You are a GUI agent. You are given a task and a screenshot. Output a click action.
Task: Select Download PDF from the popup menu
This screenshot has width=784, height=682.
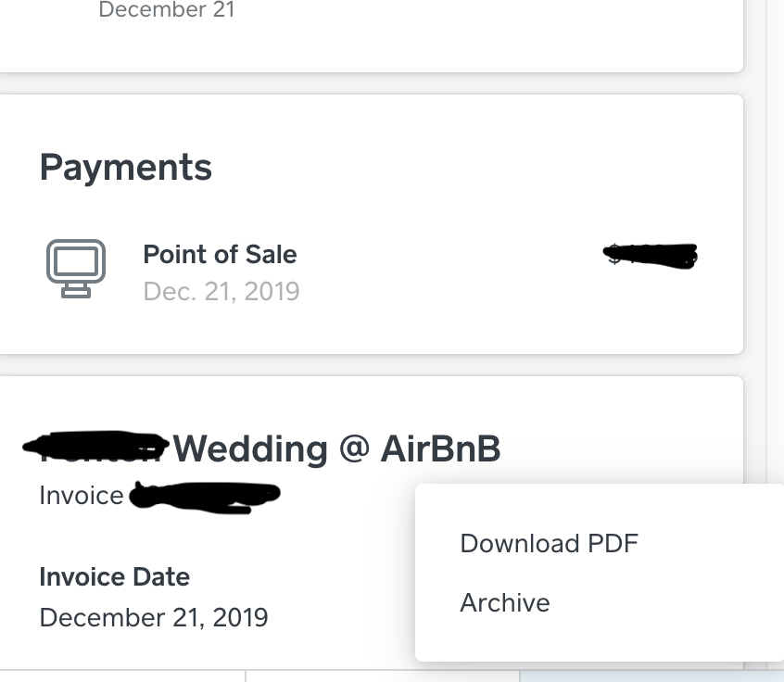tap(549, 543)
